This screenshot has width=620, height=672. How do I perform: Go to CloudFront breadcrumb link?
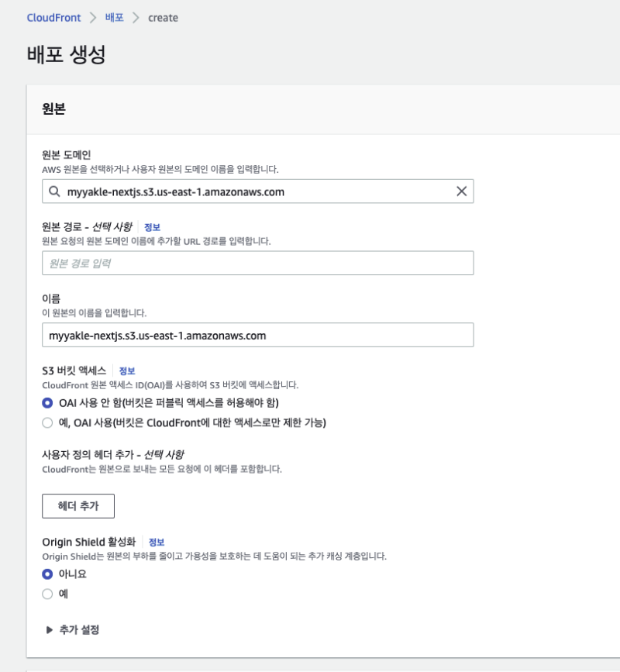(54, 17)
